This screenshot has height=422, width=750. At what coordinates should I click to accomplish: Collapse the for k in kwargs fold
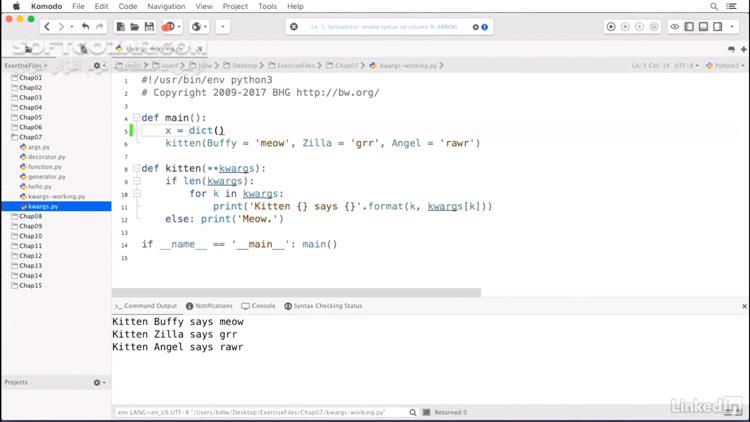tap(136, 194)
